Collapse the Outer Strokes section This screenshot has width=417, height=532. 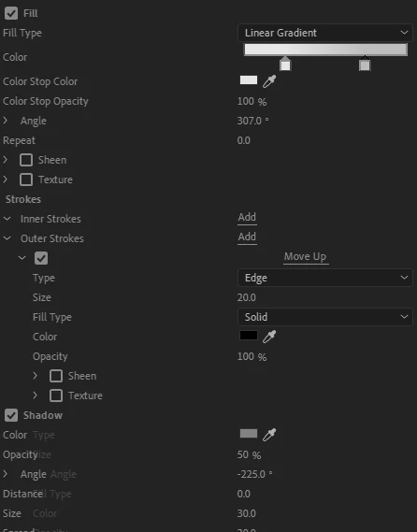[x=7, y=238]
